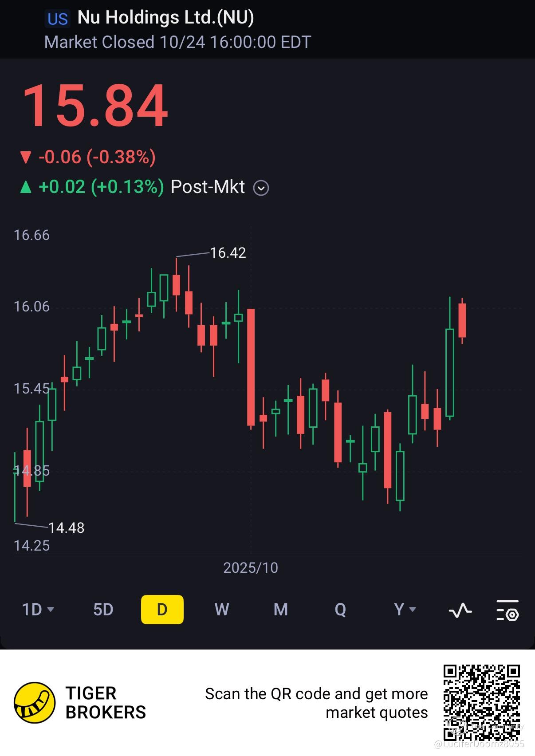Tap the latest red candlestick on right
Image resolution: width=535 pixels, height=756 pixels.
tap(462, 320)
